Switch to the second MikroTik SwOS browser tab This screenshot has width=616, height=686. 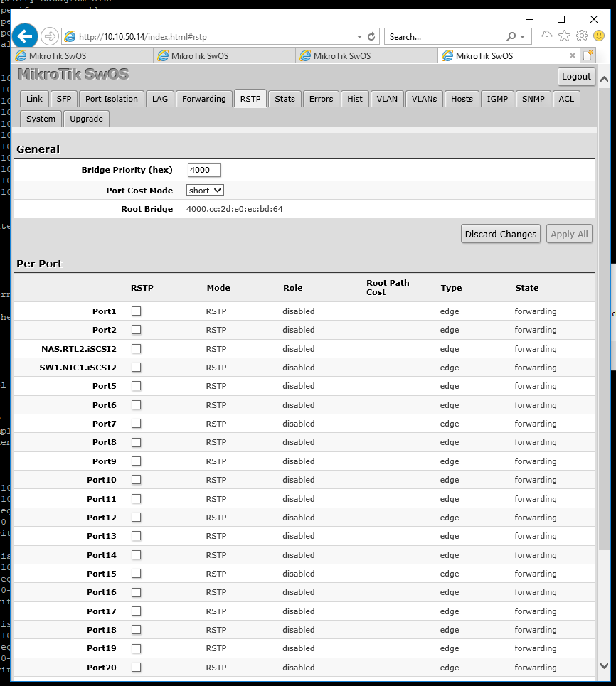point(225,56)
